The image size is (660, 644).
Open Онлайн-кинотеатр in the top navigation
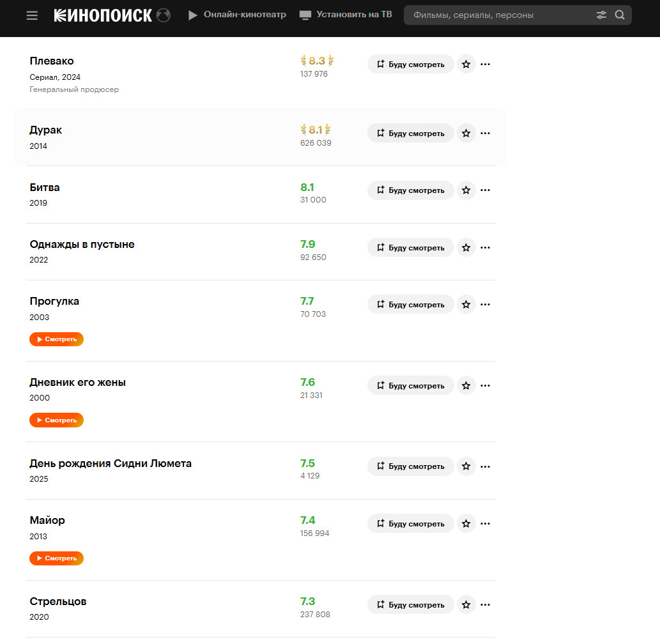point(238,15)
